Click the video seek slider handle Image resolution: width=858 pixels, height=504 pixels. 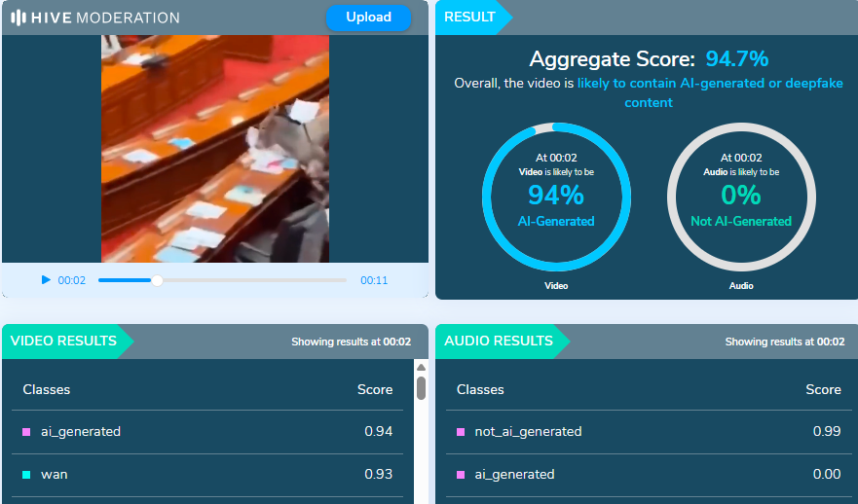pos(157,280)
